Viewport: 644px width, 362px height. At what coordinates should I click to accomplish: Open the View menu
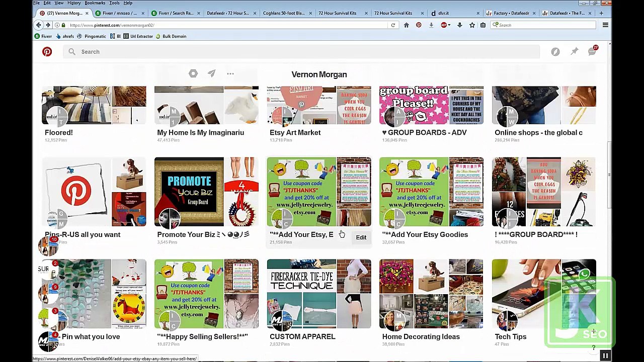point(59,3)
